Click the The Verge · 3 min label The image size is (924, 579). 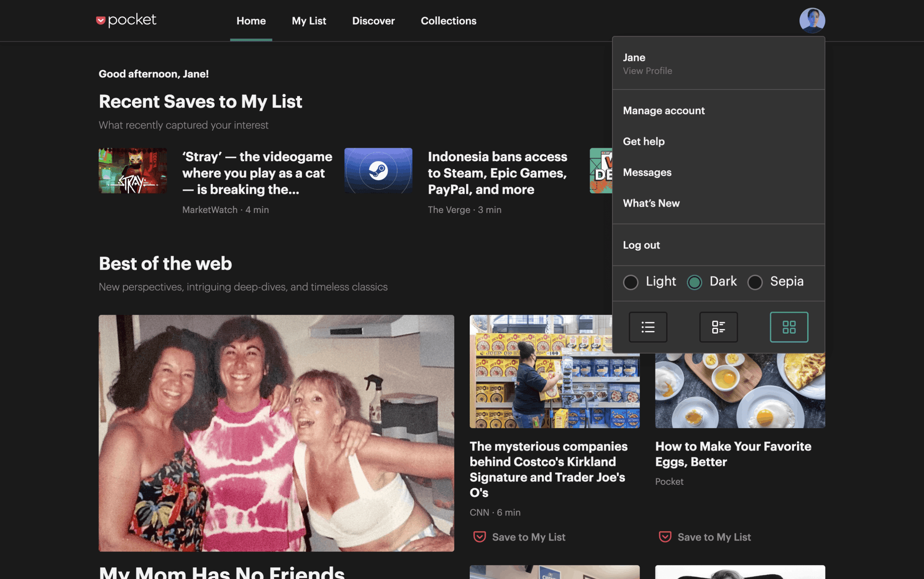(x=464, y=210)
